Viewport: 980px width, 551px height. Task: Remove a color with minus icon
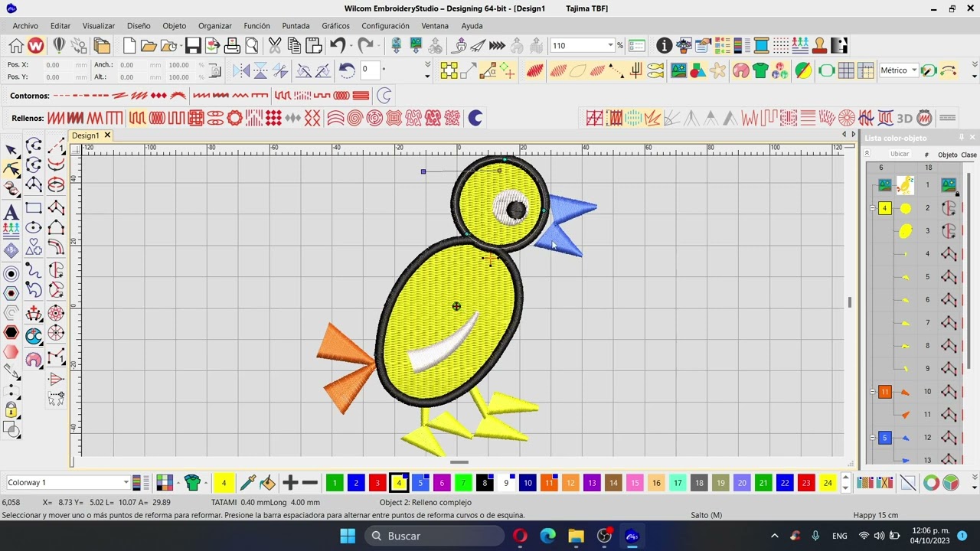pyautogui.click(x=310, y=482)
